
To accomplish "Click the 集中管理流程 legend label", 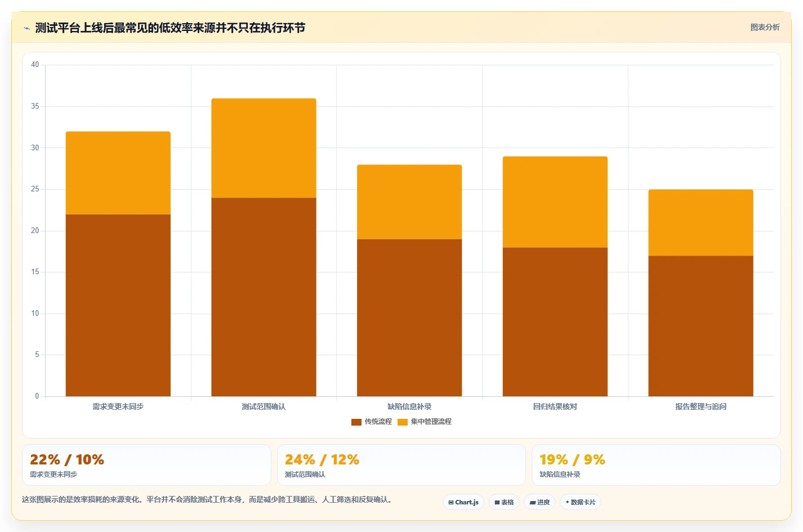I will click(x=431, y=422).
